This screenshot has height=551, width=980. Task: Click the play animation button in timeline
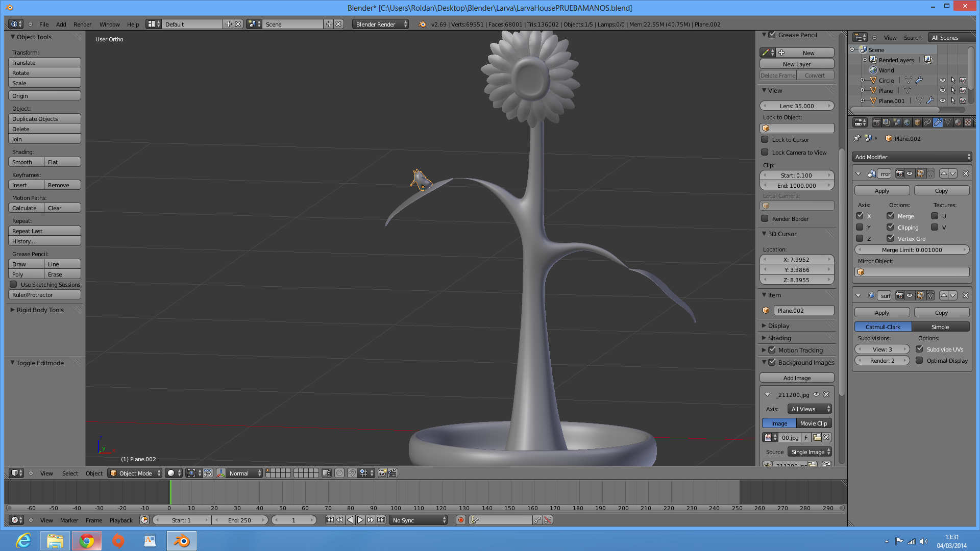pos(360,520)
